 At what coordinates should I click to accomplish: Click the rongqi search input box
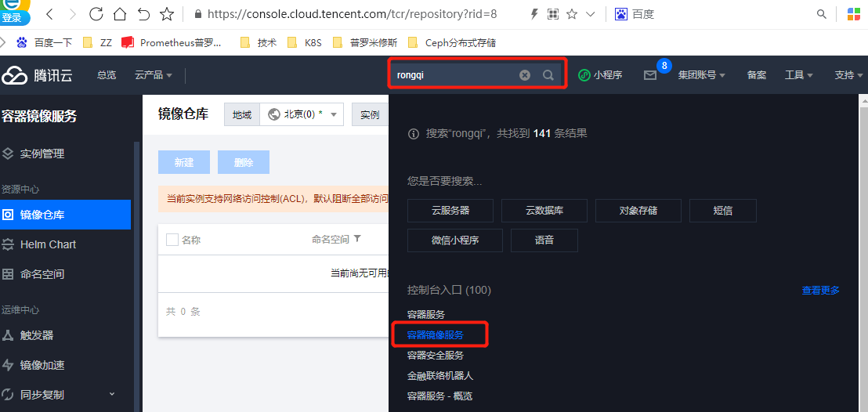click(x=454, y=74)
